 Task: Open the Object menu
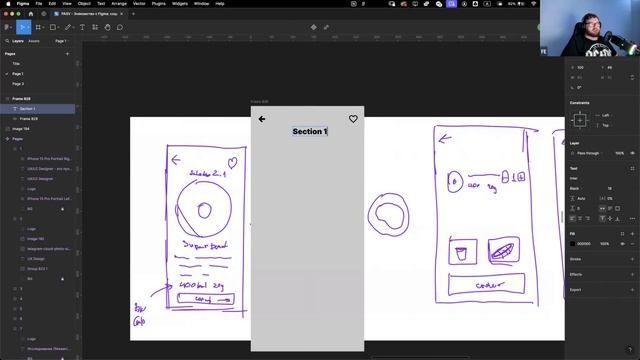(x=84, y=4)
